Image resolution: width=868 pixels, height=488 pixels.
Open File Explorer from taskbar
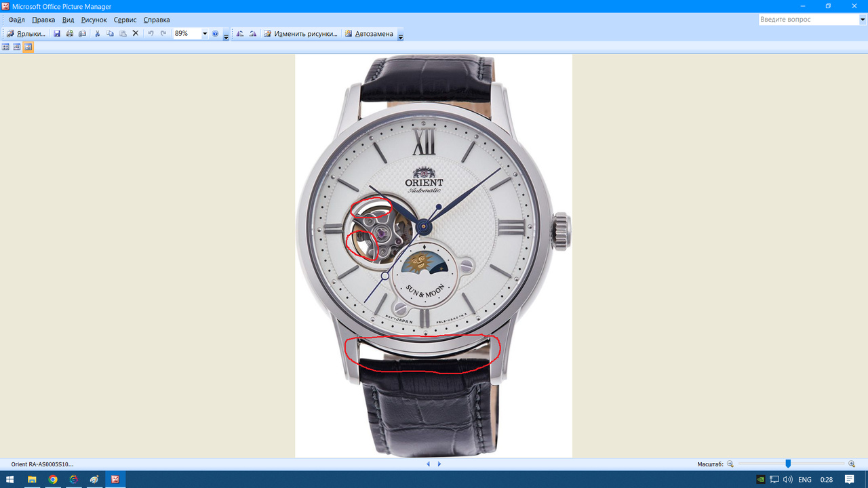(x=32, y=479)
